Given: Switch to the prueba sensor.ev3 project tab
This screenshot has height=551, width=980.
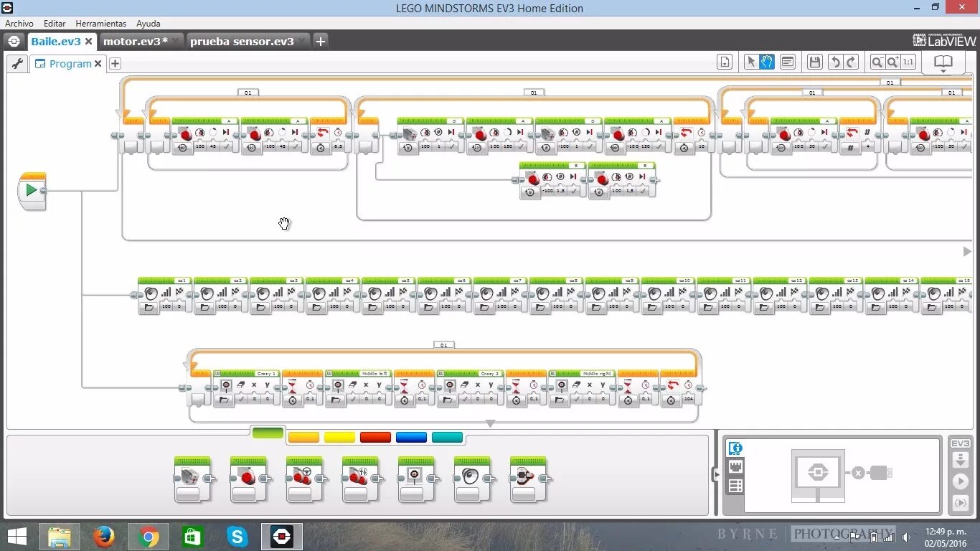Looking at the screenshot, I should pos(242,41).
